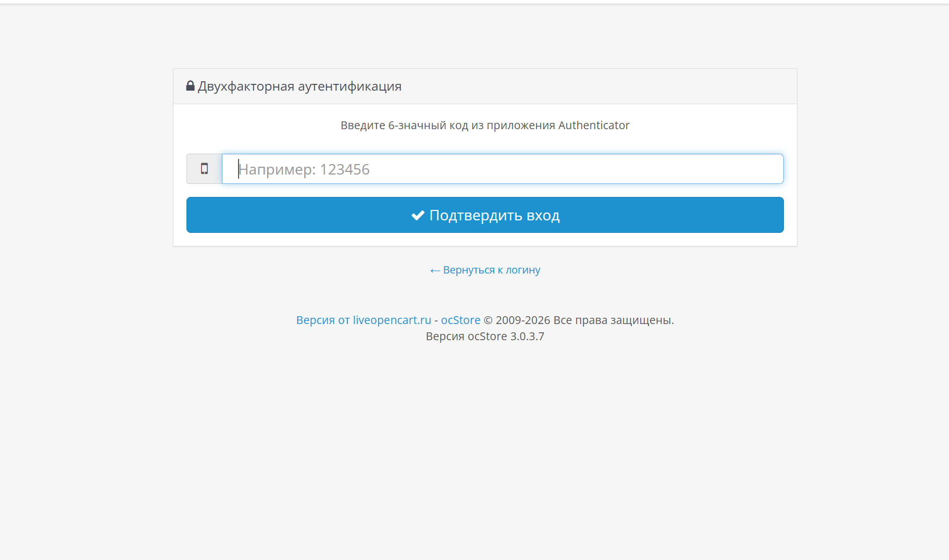This screenshot has width=949, height=560.
Task: Open the ocStore footer link
Action: click(x=460, y=320)
